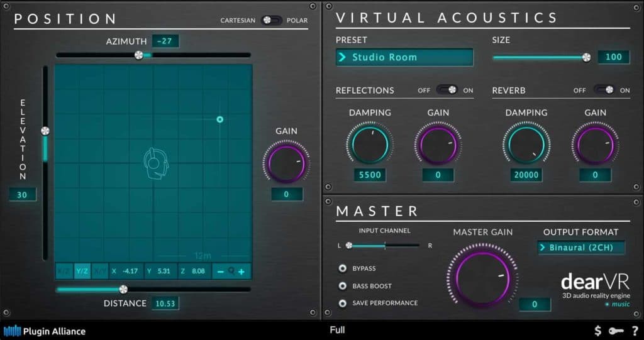Click the Elevation value field 30
This screenshot has height=340, width=644.
coord(23,195)
